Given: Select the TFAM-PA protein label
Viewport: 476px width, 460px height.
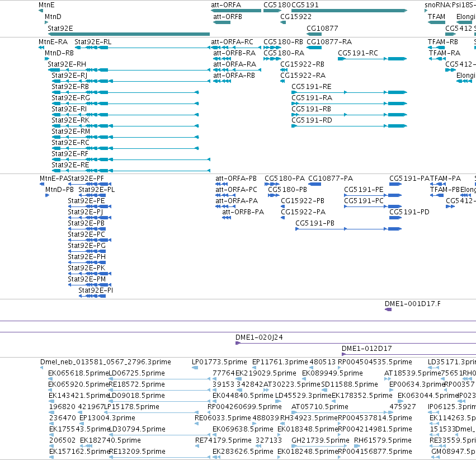Looking at the screenshot, I should (445, 178).
